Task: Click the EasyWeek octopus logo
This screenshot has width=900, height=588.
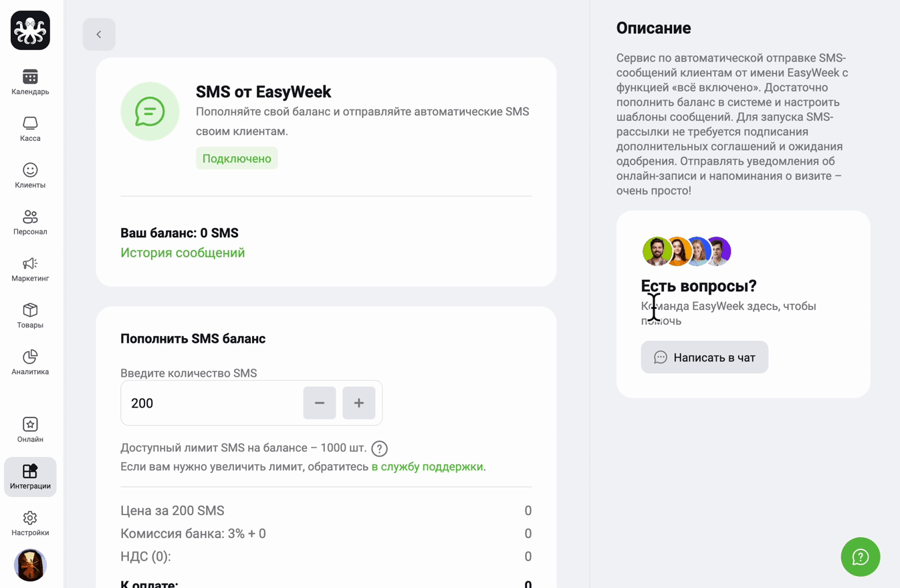Action: [x=30, y=30]
